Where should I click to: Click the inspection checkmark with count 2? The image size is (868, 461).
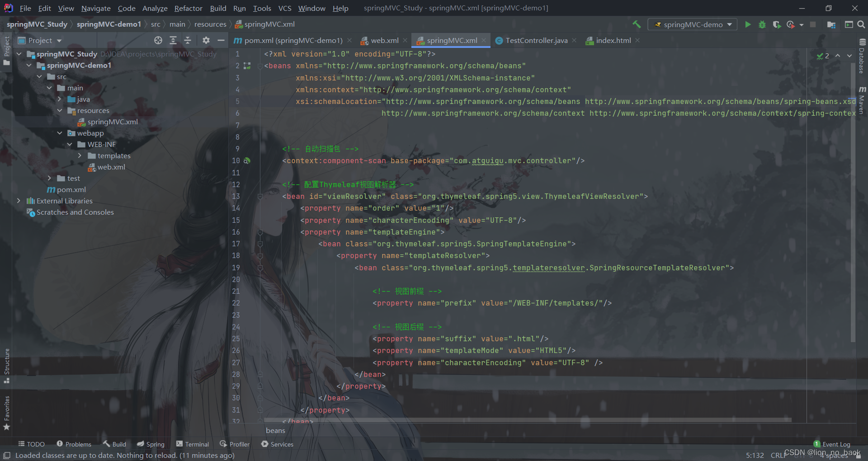point(823,56)
